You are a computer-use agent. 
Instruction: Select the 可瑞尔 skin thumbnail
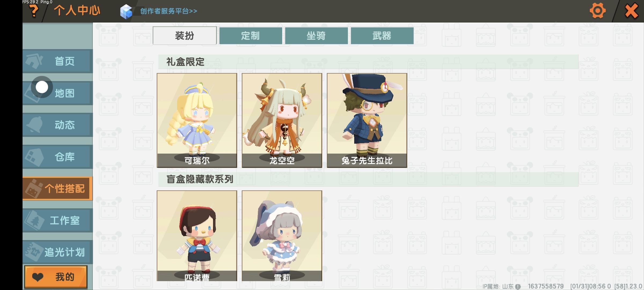pyautogui.click(x=197, y=120)
